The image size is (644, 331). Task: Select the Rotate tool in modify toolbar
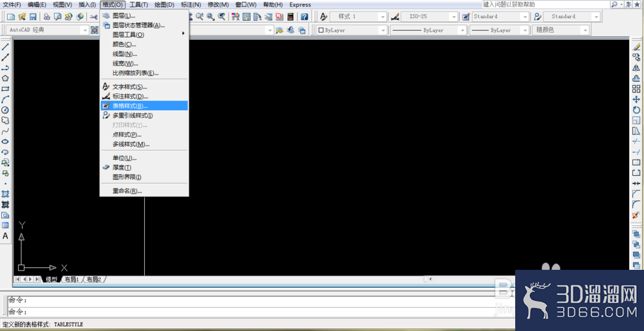(636, 110)
